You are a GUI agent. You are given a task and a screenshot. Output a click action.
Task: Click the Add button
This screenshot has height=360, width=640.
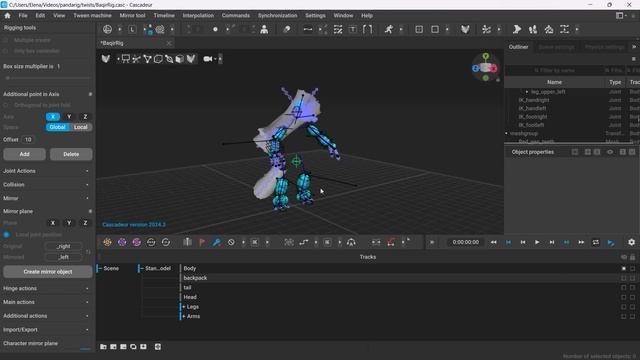(24, 154)
